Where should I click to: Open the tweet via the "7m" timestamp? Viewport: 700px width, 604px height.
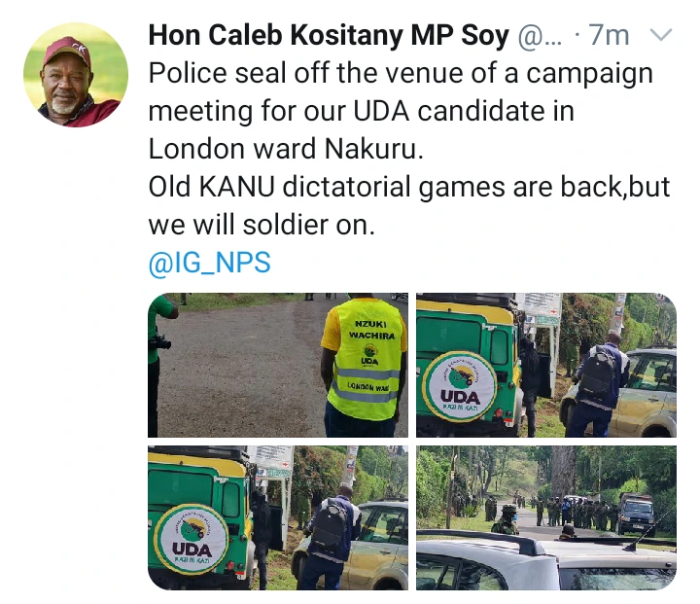tap(609, 35)
